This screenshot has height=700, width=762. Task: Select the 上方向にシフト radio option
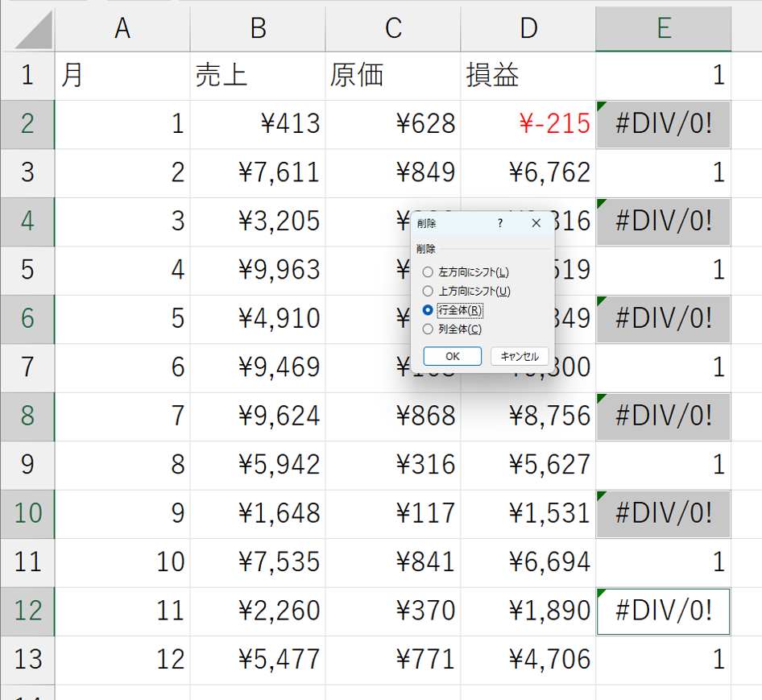[428, 291]
